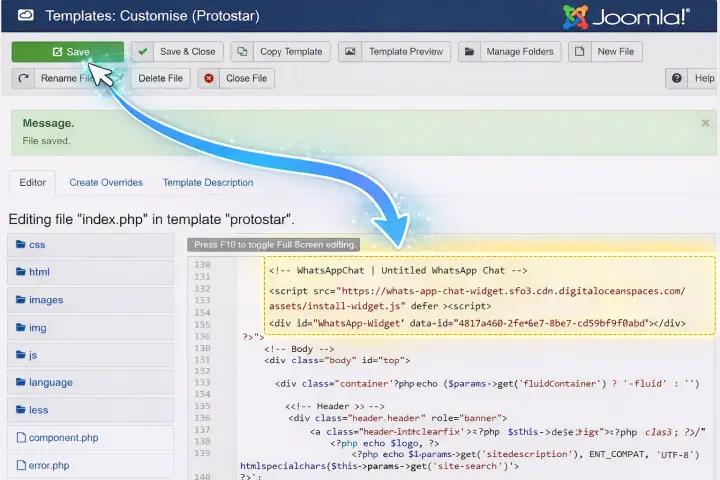The width and height of the screenshot is (720, 480).
Task: Click the green Save button
Action: 67,52
